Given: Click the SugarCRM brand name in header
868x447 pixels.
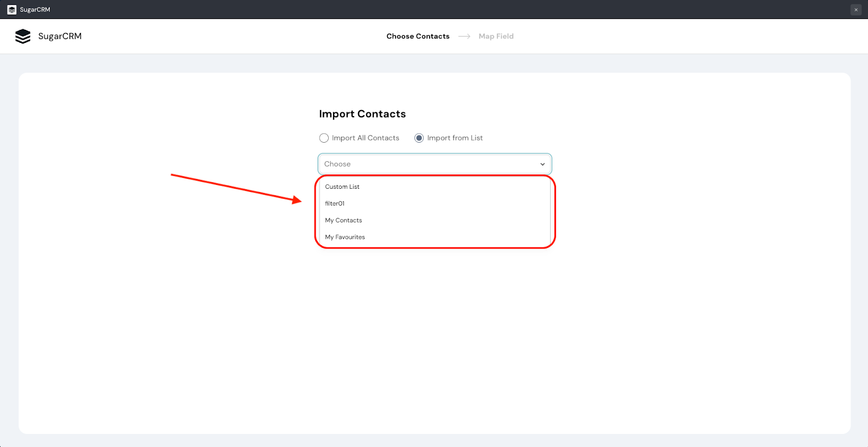Looking at the screenshot, I should 60,36.
